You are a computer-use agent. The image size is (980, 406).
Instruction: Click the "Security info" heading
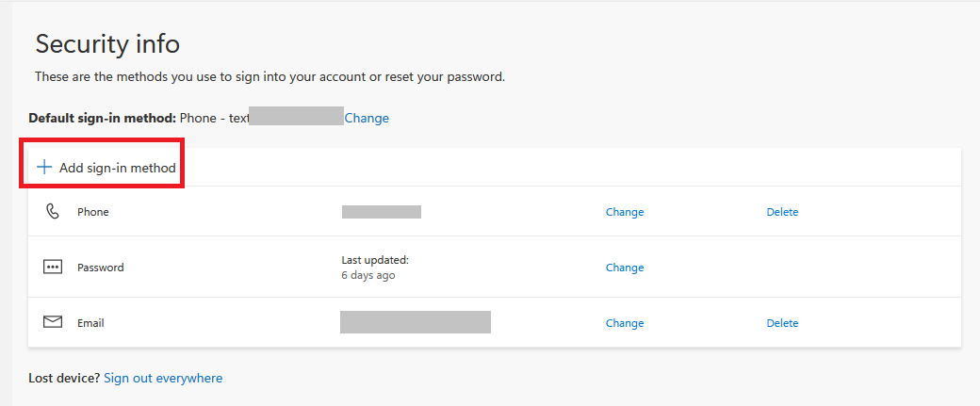click(x=107, y=43)
